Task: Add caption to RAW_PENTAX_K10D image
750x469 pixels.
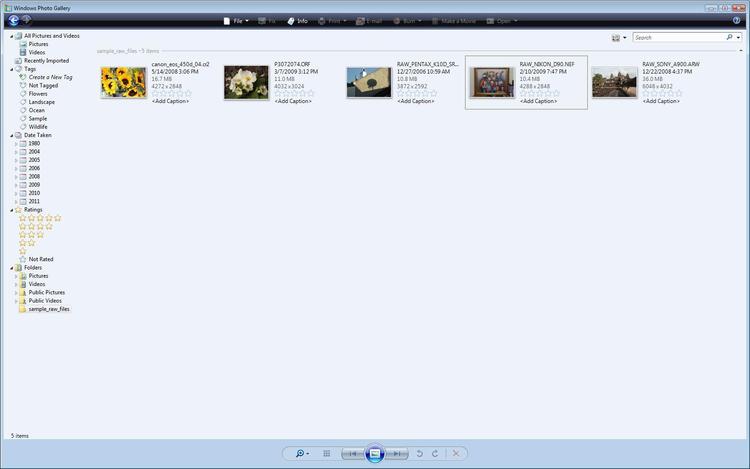Action: point(416,101)
